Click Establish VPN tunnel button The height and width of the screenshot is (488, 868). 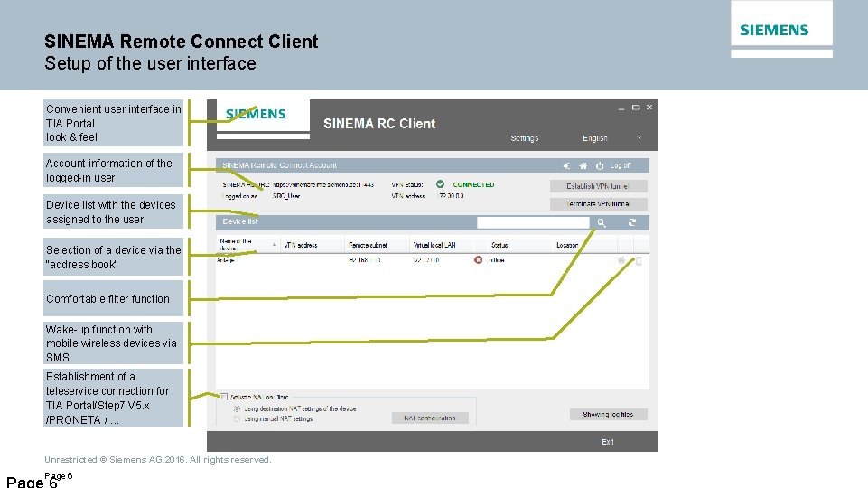pos(598,186)
